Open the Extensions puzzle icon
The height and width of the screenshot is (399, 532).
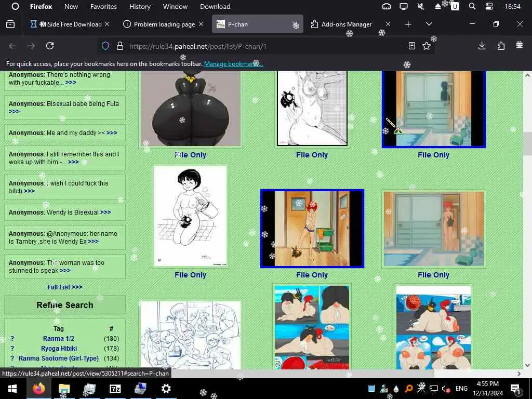click(501, 46)
